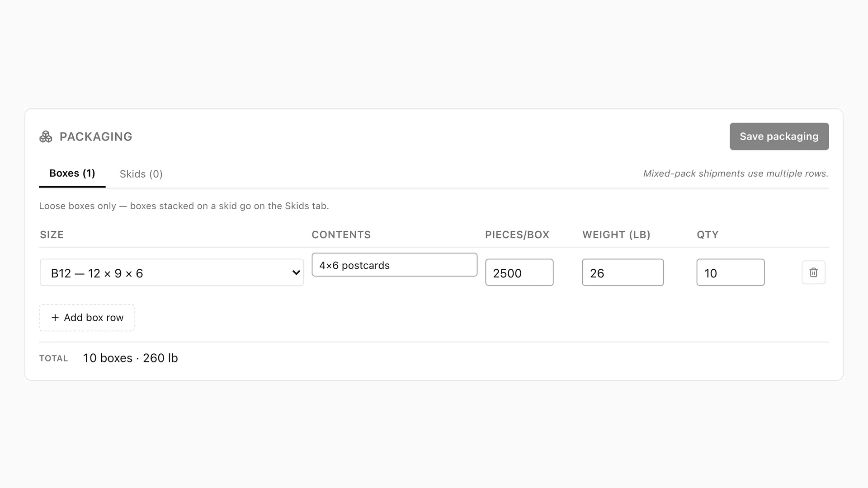The height and width of the screenshot is (488, 868).
Task: Click the total text '10 boxes · 260 lb'
Action: tap(130, 358)
